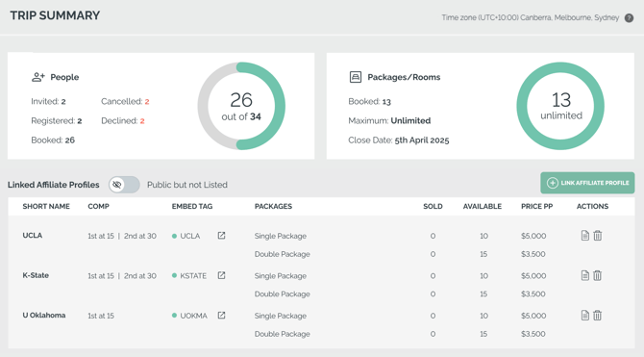Viewport: 644px width, 357px height.
Task: Click the People add-person icon
Action: coord(38,77)
